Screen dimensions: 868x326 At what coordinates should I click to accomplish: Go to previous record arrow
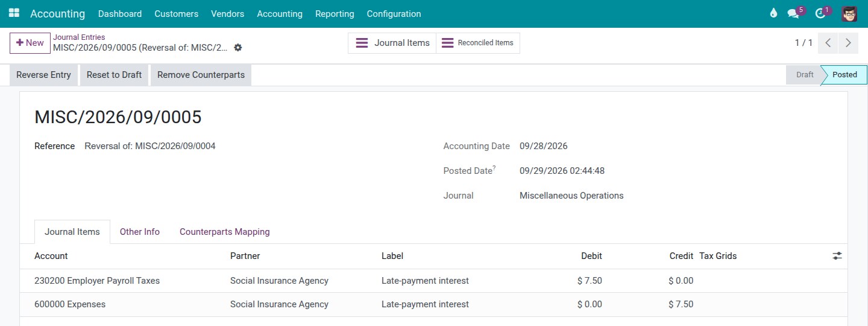(x=828, y=43)
